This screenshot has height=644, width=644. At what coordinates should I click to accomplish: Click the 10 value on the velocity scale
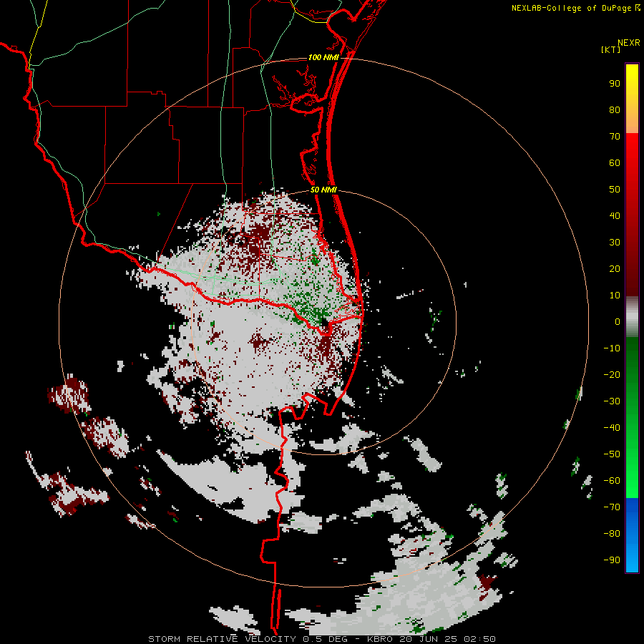coord(615,296)
